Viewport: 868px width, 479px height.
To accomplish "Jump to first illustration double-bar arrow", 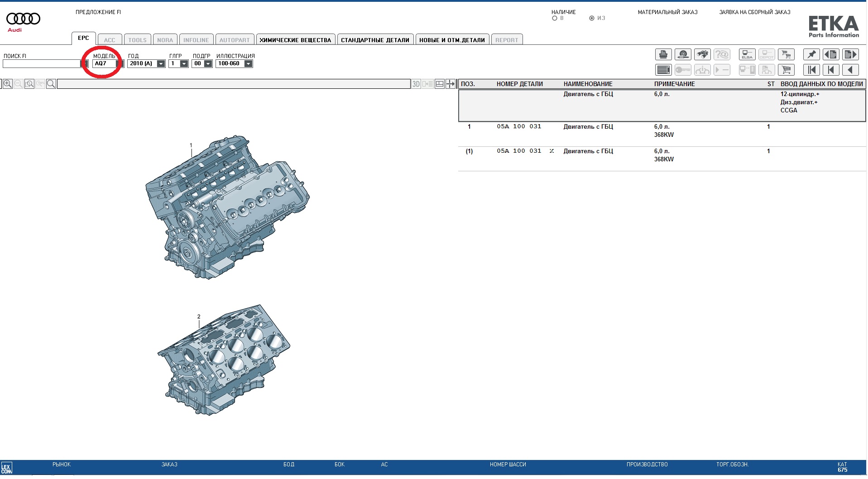I will click(x=811, y=70).
